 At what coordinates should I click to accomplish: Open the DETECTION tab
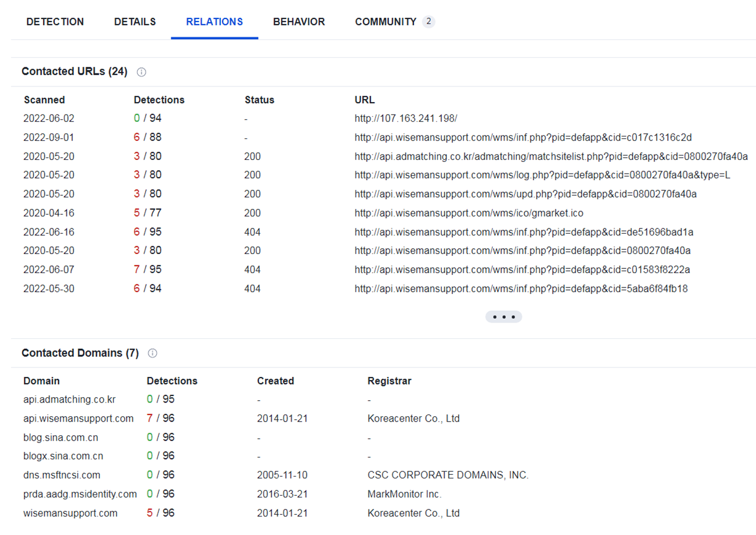coord(55,21)
